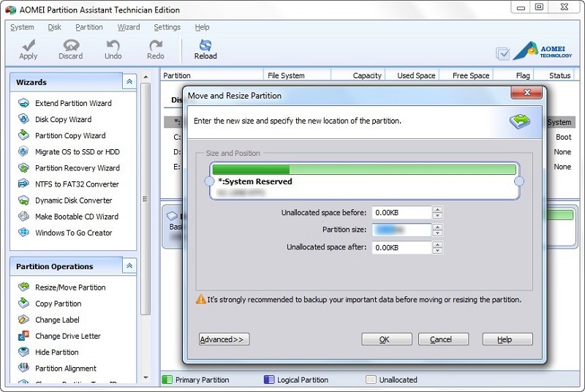The width and height of the screenshot is (585, 392).
Task: Click the AOMEI app icon in title bar
Action: 10,10
